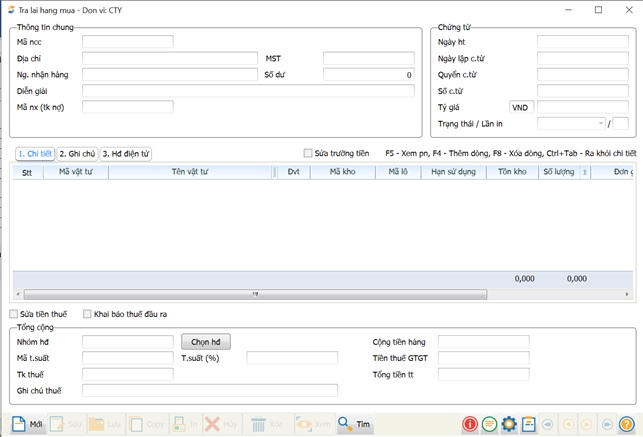Click the orange help question mark icon

tap(627, 424)
